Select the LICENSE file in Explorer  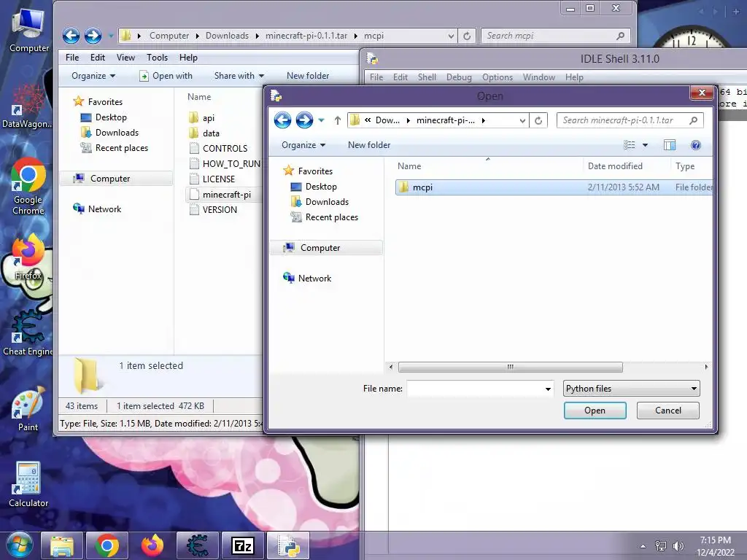(212, 179)
